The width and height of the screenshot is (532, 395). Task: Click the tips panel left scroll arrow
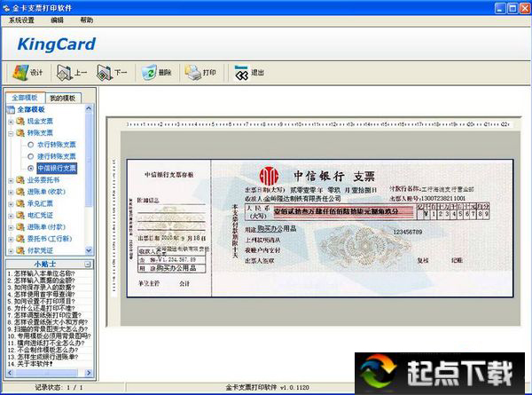[10, 373]
